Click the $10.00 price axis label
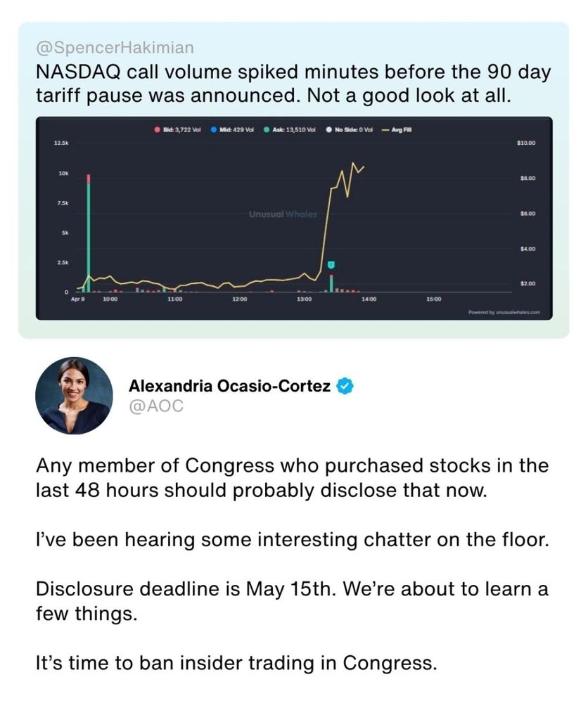Image resolution: width=588 pixels, height=703 pixels. (x=526, y=143)
